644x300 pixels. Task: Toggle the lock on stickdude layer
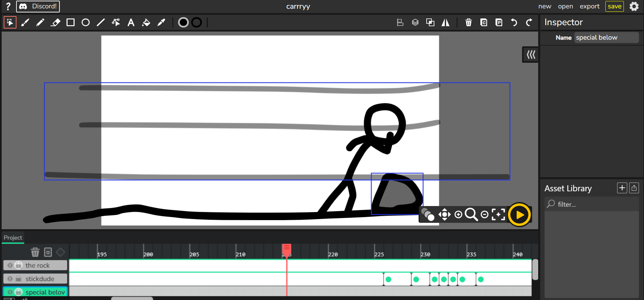pos(18,279)
